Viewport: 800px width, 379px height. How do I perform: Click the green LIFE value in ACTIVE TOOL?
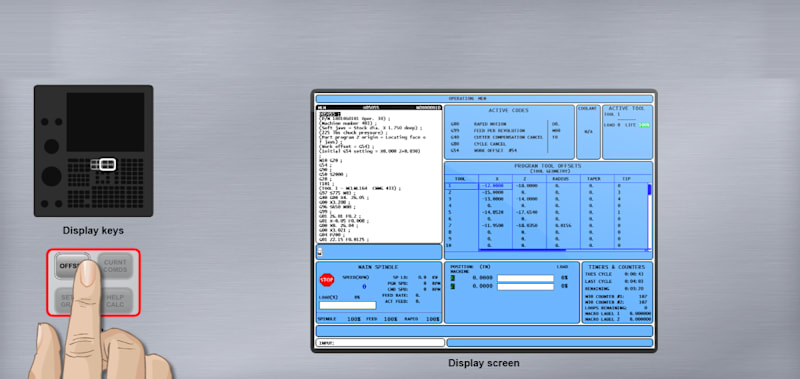pyautogui.click(x=644, y=125)
